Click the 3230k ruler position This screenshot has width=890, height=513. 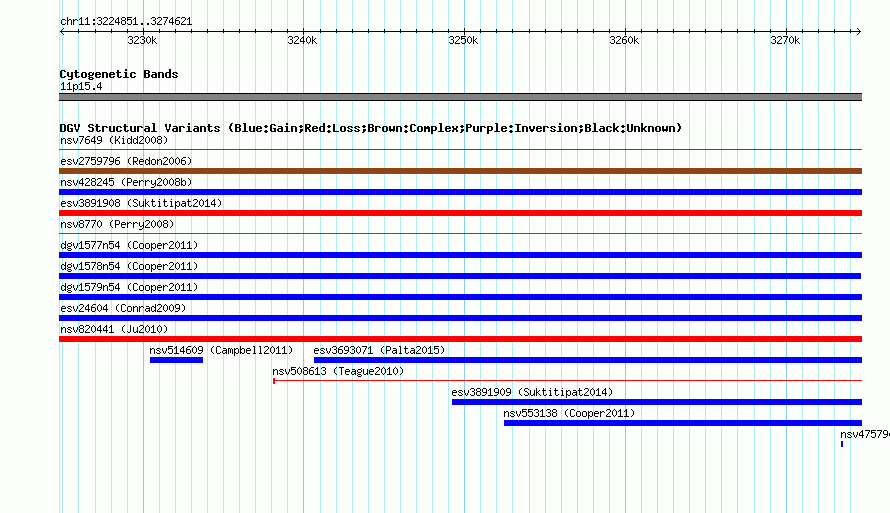pyautogui.click(x=142, y=40)
